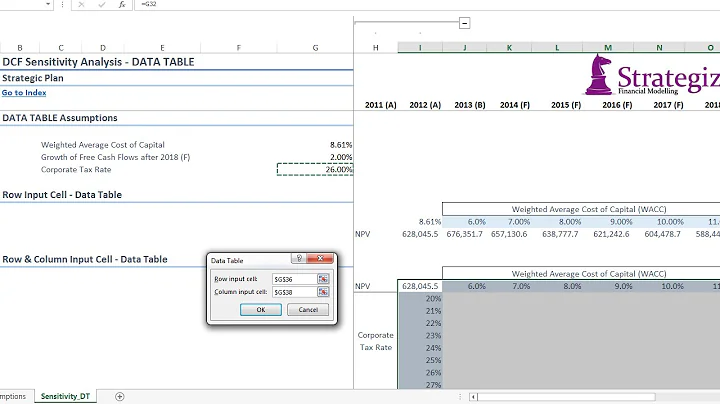Image resolution: width=720 pixels, height=404 pixels.
Task: Click the WACC 8.61% assumption cell
Action: [315, 145]
